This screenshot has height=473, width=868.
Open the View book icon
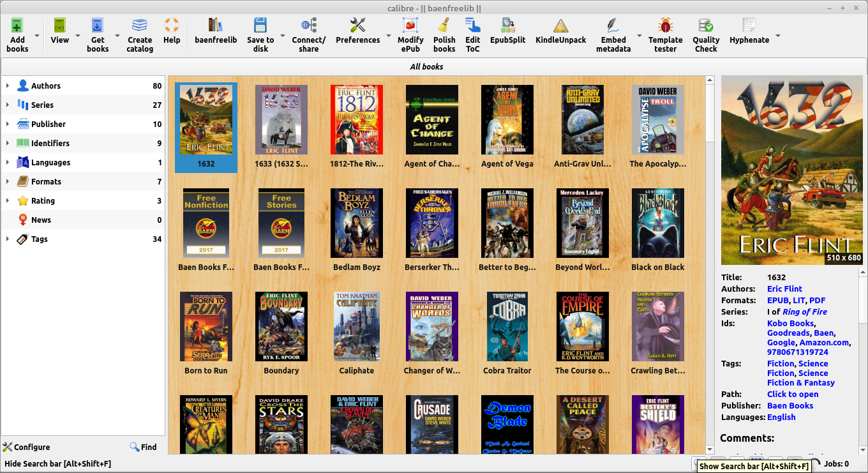tap(60, 26)
